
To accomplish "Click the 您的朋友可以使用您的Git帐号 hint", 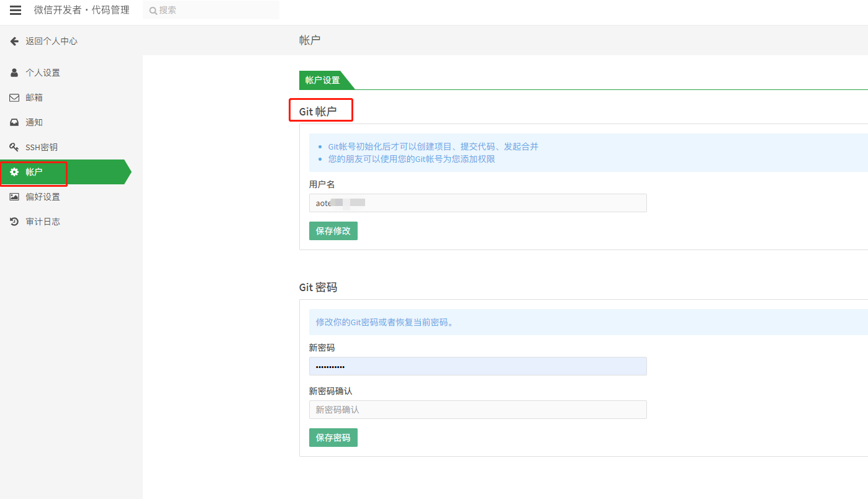I will coord(412,159).
